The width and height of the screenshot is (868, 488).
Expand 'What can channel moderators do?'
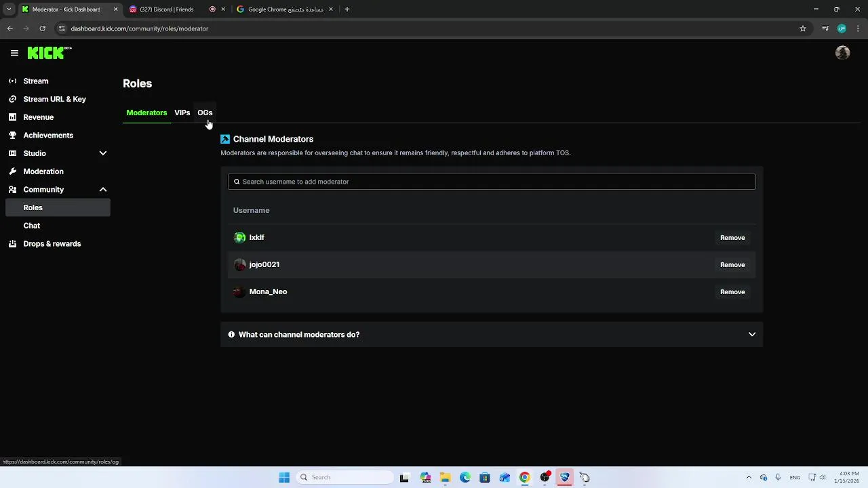click(x=492, y=334)
